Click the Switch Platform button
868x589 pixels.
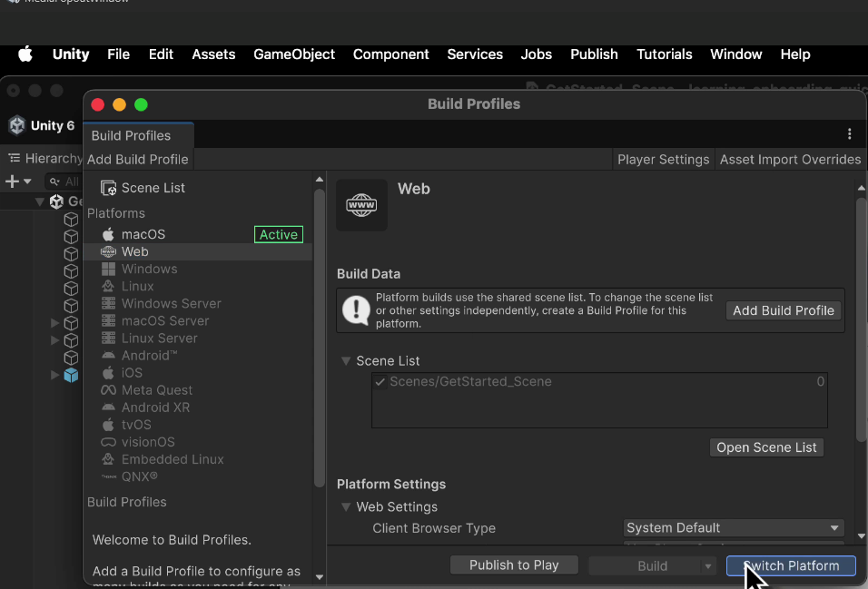point(791,565)
